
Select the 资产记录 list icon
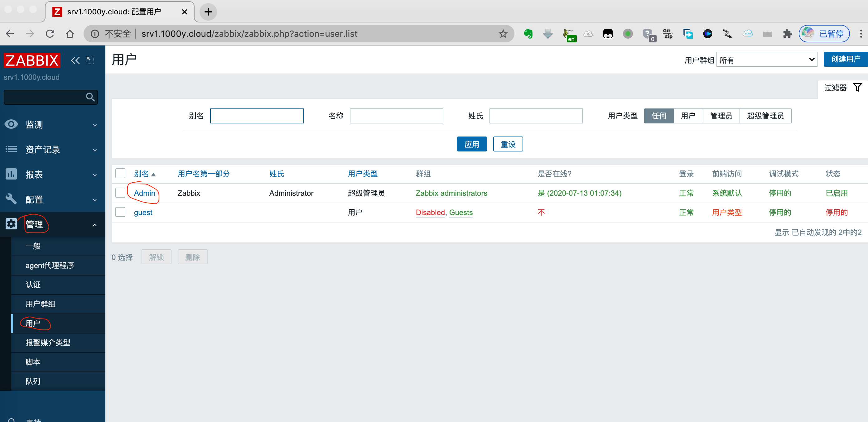[x=11, y=149]
